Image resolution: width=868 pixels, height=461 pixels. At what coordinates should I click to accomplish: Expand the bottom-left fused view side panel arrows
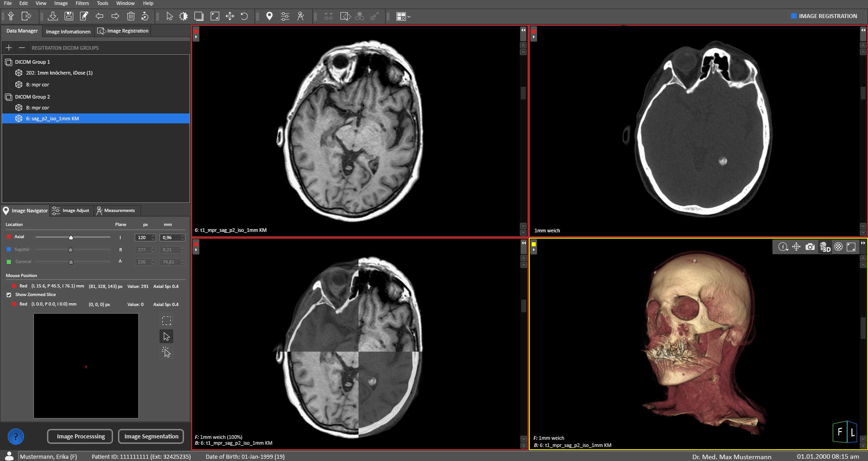coord(524,243)
